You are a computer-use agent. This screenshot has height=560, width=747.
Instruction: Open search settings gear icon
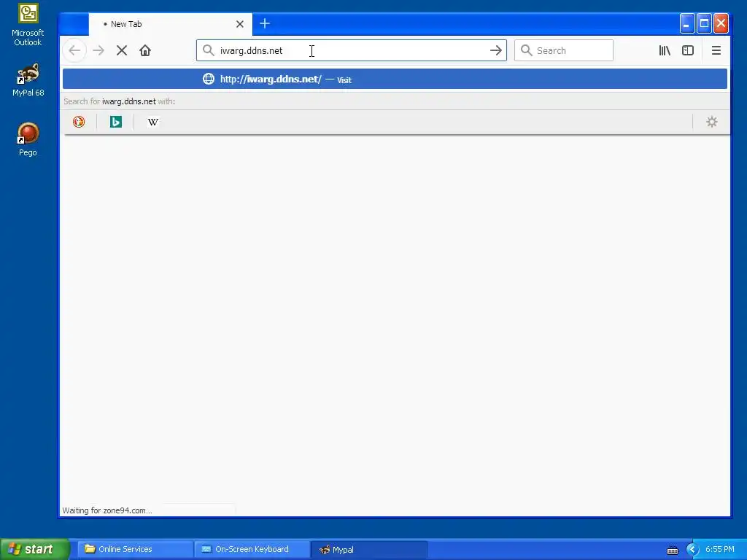click(712, 122)
